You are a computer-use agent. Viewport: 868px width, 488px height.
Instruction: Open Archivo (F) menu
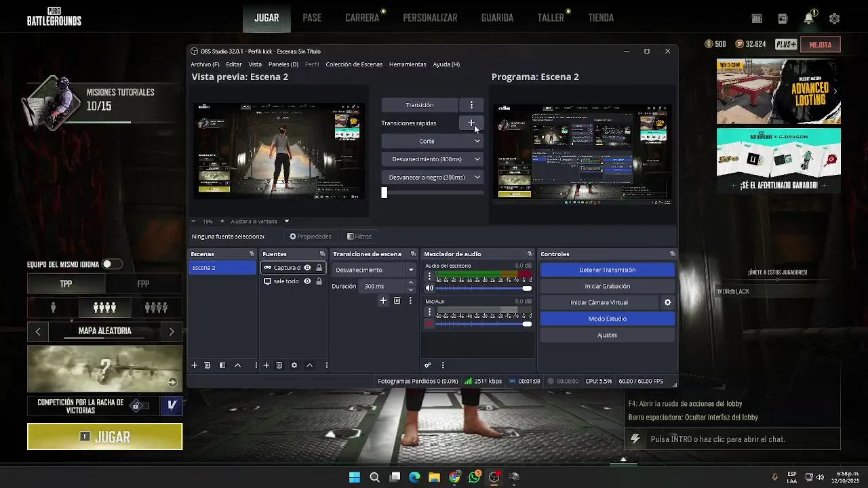205,64
